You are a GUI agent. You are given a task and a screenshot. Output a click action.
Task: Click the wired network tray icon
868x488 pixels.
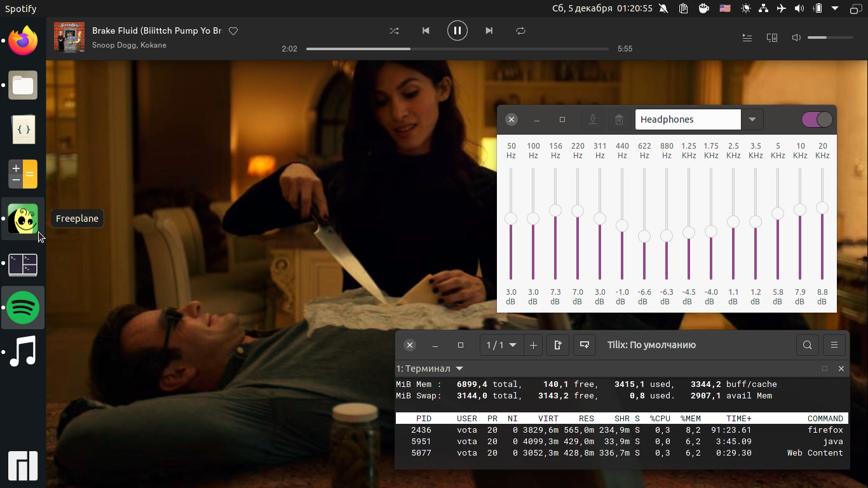coord(764,8)
